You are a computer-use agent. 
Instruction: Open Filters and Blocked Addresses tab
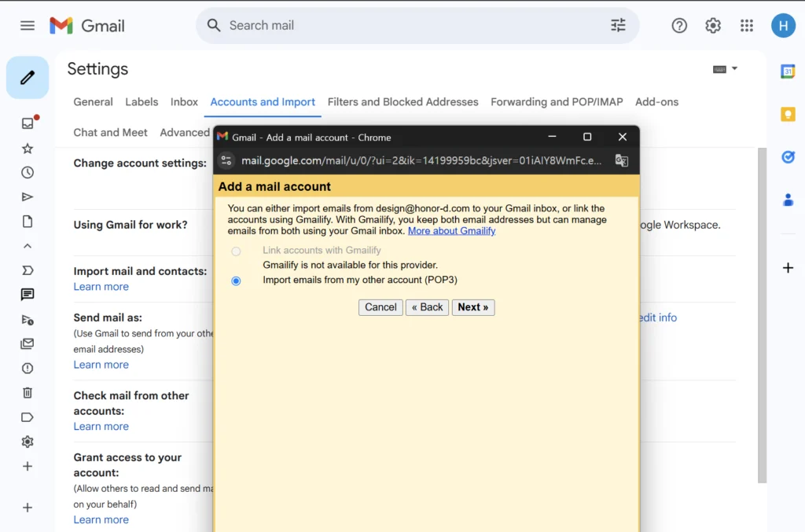click(x=403, y=102)
